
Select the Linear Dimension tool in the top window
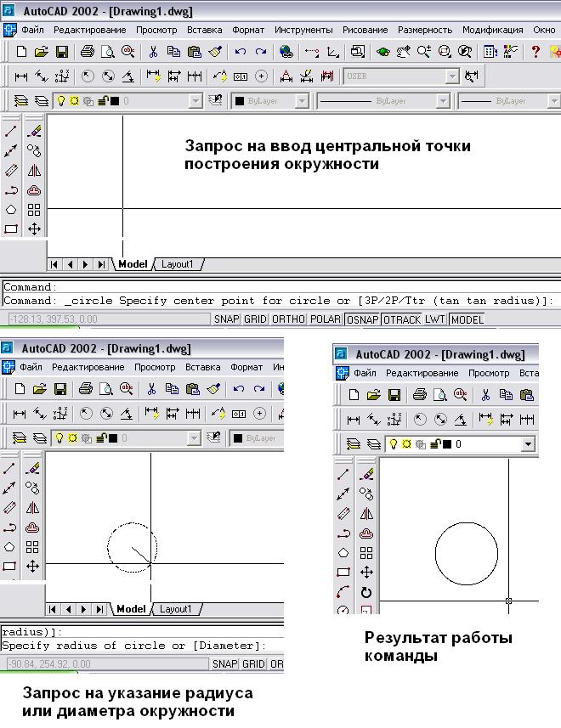21,76
